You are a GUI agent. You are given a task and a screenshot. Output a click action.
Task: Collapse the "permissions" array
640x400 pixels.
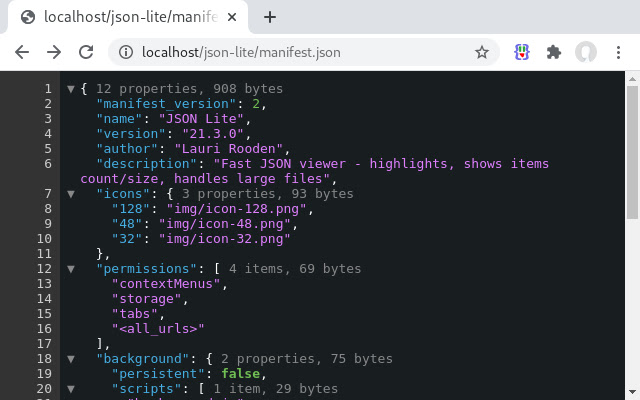70,269
